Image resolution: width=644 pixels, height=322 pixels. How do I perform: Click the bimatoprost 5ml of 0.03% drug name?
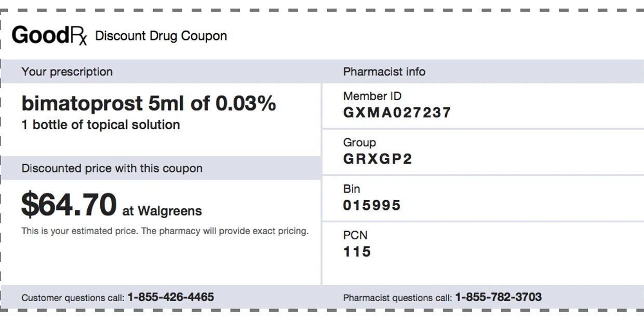(149, 103)
